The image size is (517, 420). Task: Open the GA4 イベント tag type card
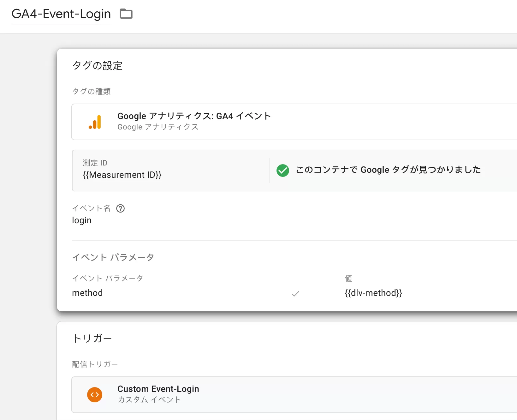click(294, 122)
